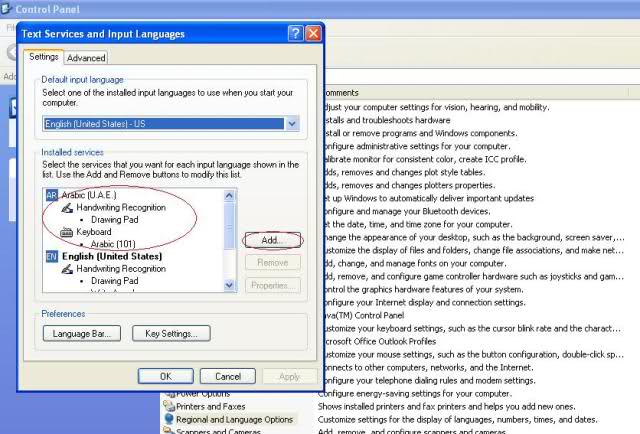Click the Comments column header

point(478,93)
